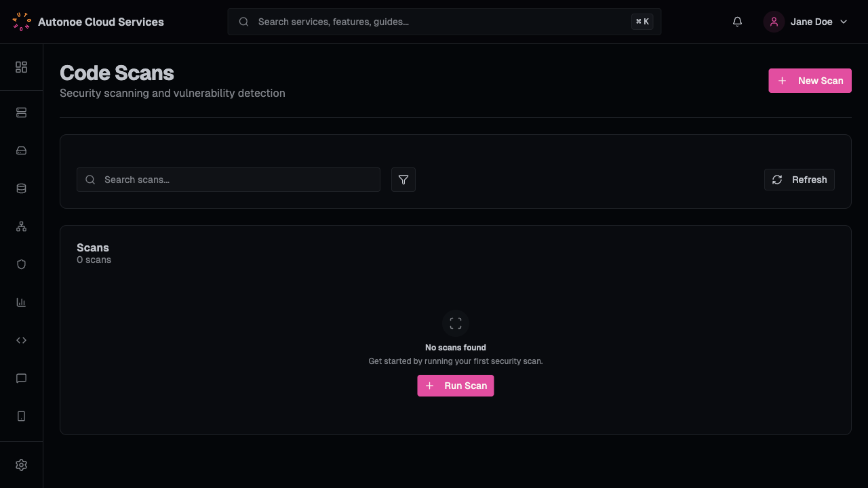Click the Refresh button
Viewport: 868px width, 488px height.
[800, 180]
